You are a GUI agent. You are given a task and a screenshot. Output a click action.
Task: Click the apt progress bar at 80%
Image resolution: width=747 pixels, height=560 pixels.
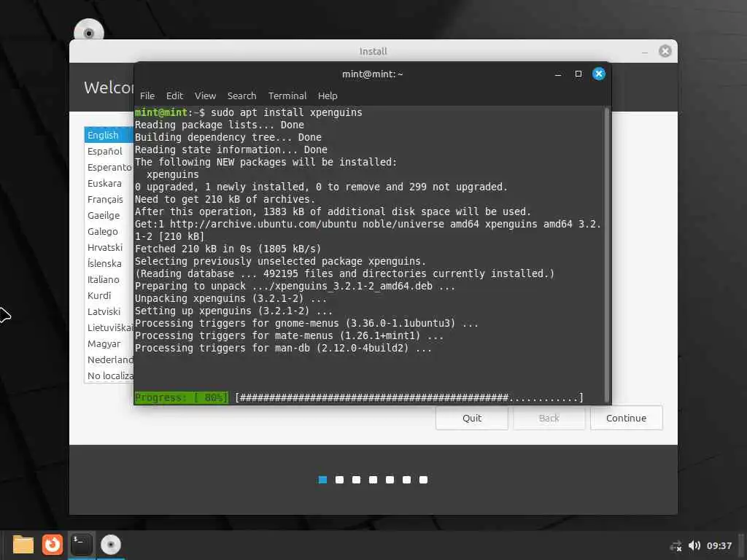(x=359, y=397)
